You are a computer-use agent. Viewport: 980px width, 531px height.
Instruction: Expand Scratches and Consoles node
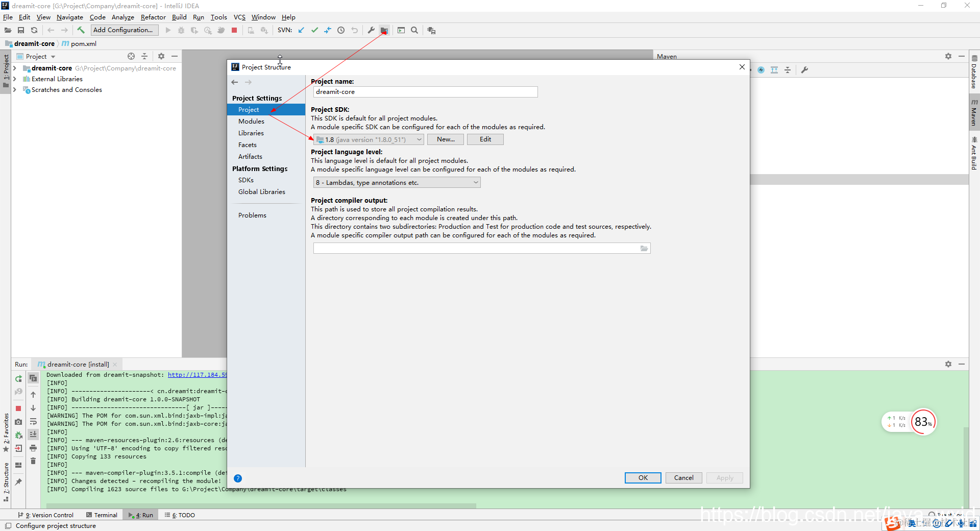[15, 89]
